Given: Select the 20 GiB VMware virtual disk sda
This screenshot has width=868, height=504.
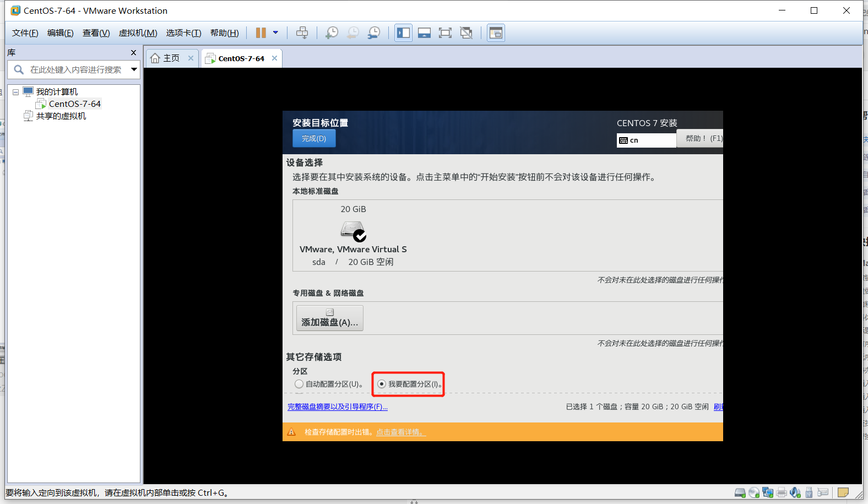Looking at the screenshot, I should [x=353, y=235].
